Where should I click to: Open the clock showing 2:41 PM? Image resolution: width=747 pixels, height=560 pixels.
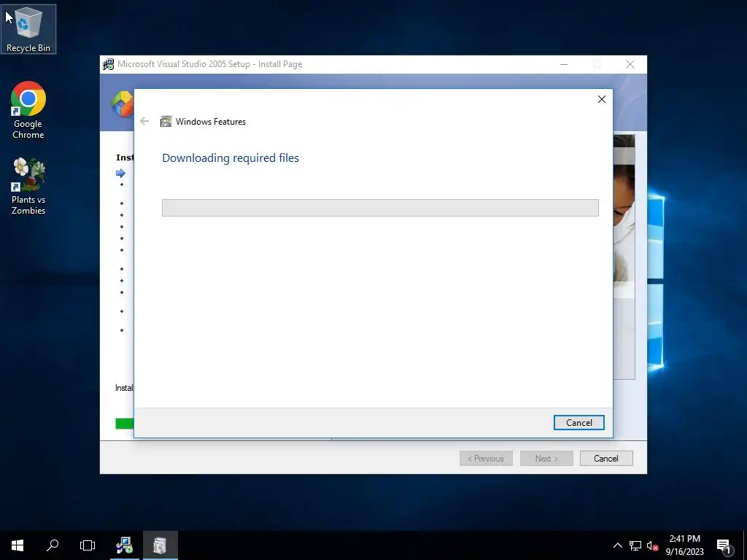point(684,545)
